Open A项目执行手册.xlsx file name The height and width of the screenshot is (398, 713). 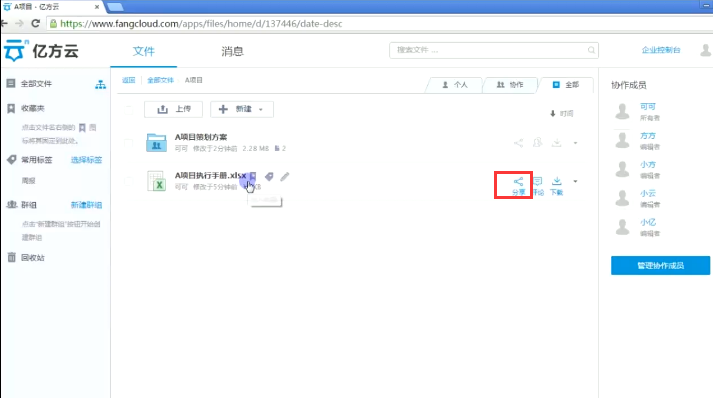pyautogui.click(x=211, y=175)
